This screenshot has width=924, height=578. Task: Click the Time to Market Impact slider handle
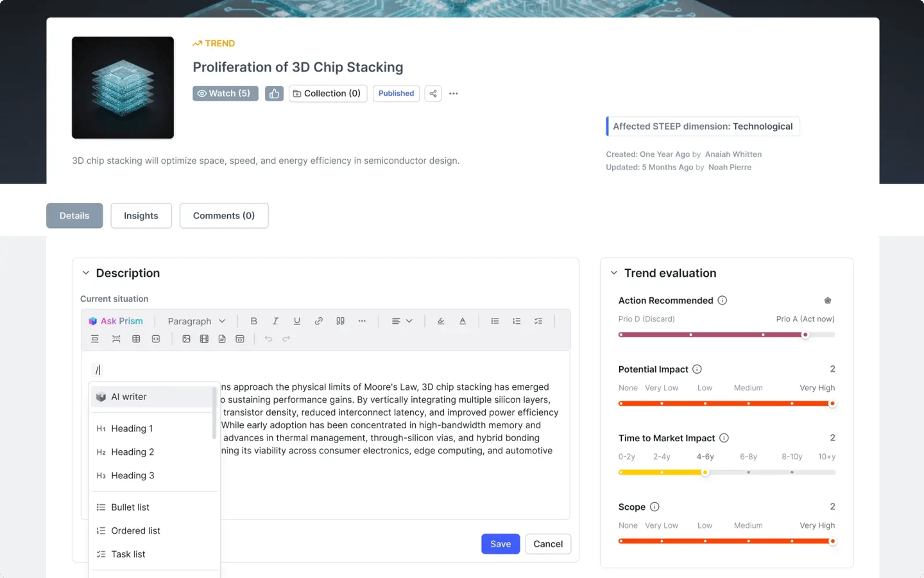[705, 473]
